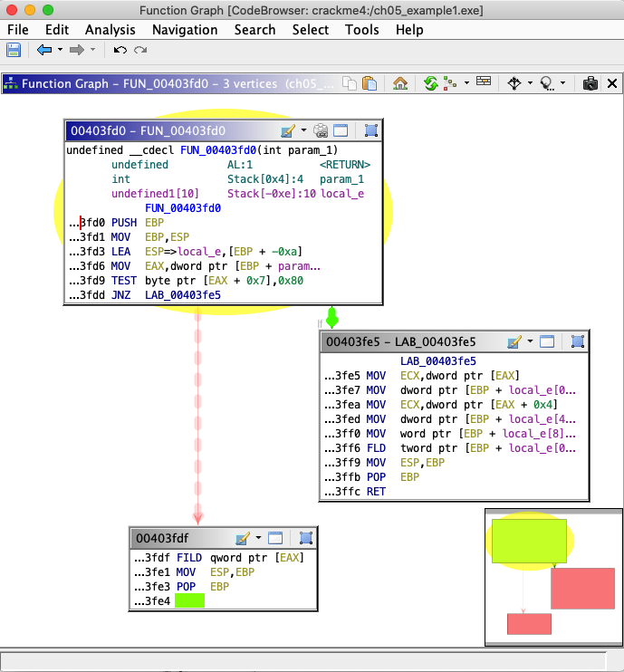Open the Navigation menu
This screenshot has width=624, height=672.
pos(185,29)
